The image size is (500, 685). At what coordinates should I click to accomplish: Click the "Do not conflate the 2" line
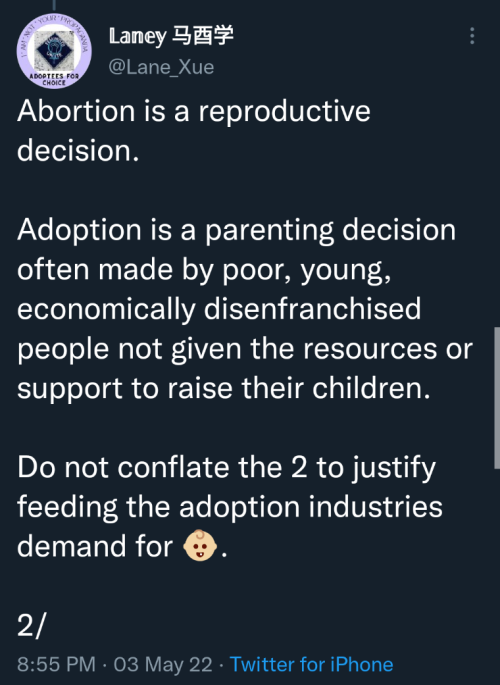tap(227, 467)
